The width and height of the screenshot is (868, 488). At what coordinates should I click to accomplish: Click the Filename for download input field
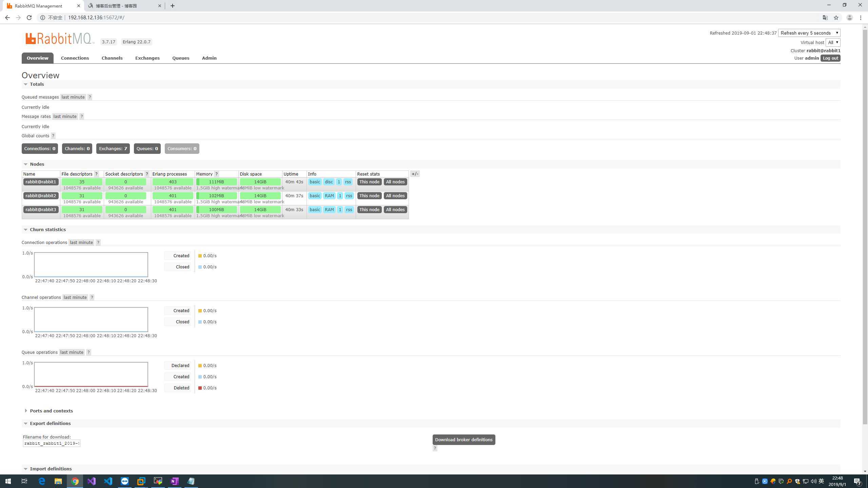pos(52,443)
